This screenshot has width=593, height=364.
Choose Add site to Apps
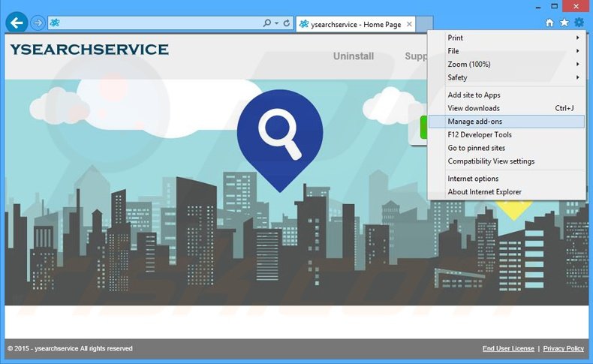pyautogui.click(x=507, y=95)
